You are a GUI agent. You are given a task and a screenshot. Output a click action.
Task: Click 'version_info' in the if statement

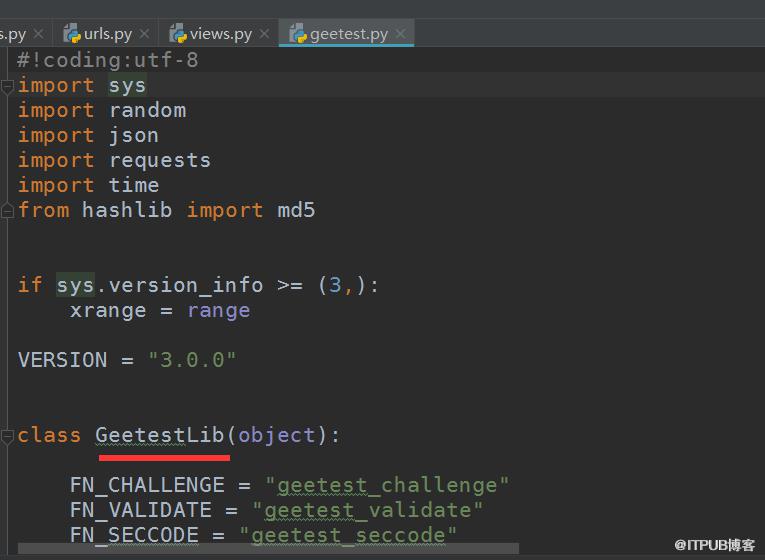186,285
